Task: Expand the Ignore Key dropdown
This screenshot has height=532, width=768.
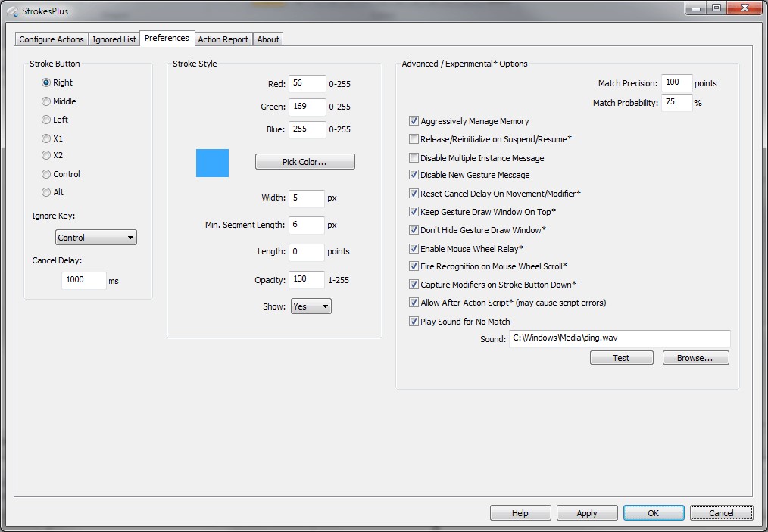Action: coord(96,238)
